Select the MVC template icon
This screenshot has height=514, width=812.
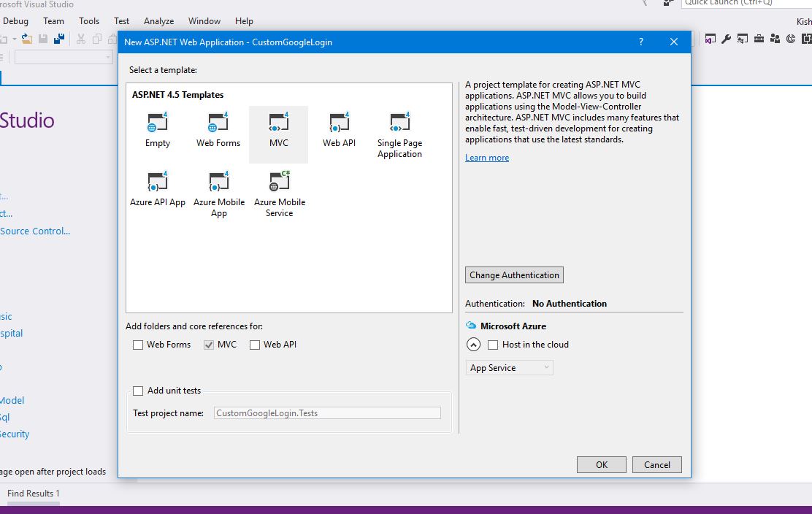click(x=279, y=122)
